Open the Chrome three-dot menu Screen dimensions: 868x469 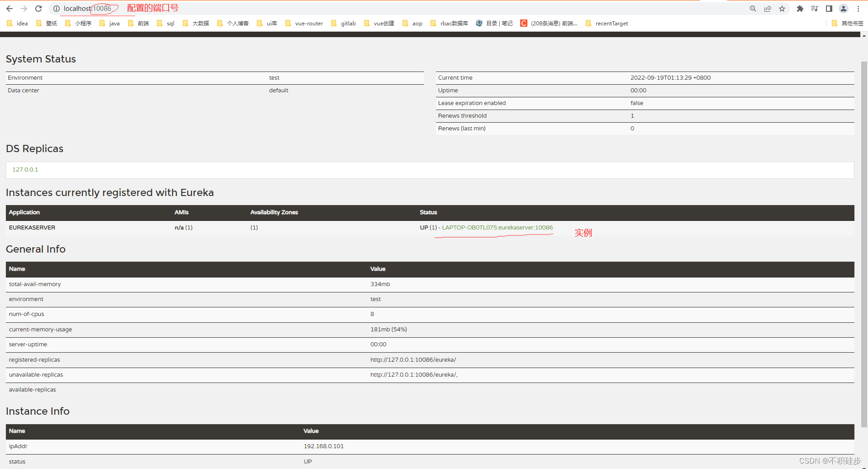pyautogui.click(x=858, y=9)
